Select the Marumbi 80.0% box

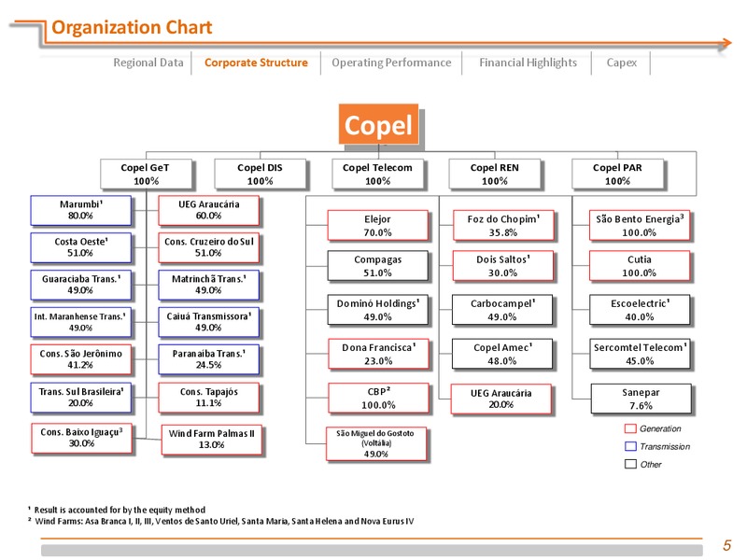click(x=80, y=210)
